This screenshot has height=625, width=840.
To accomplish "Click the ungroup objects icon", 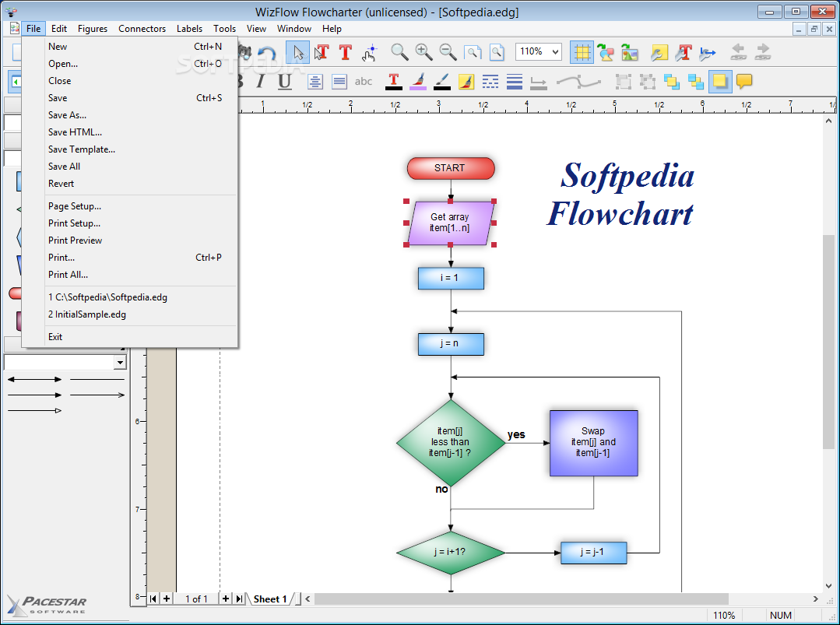I will [x=647, y=82].
